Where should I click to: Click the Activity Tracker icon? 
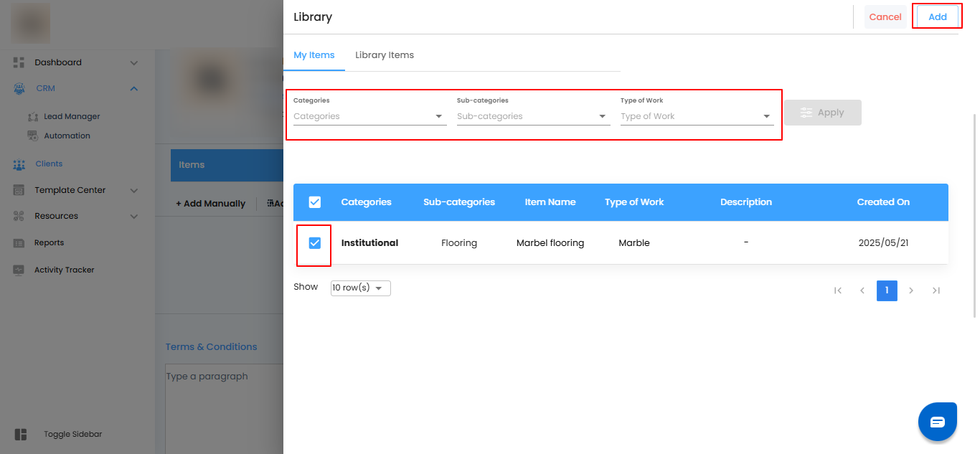click(x=19, y=270)
